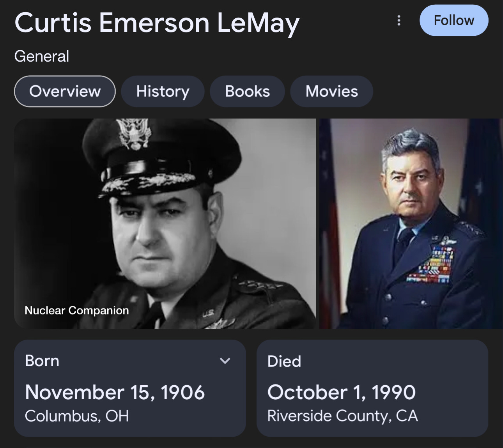
Task: Click the Columbus, OH birthplace text
Action: tap(77, 416)
